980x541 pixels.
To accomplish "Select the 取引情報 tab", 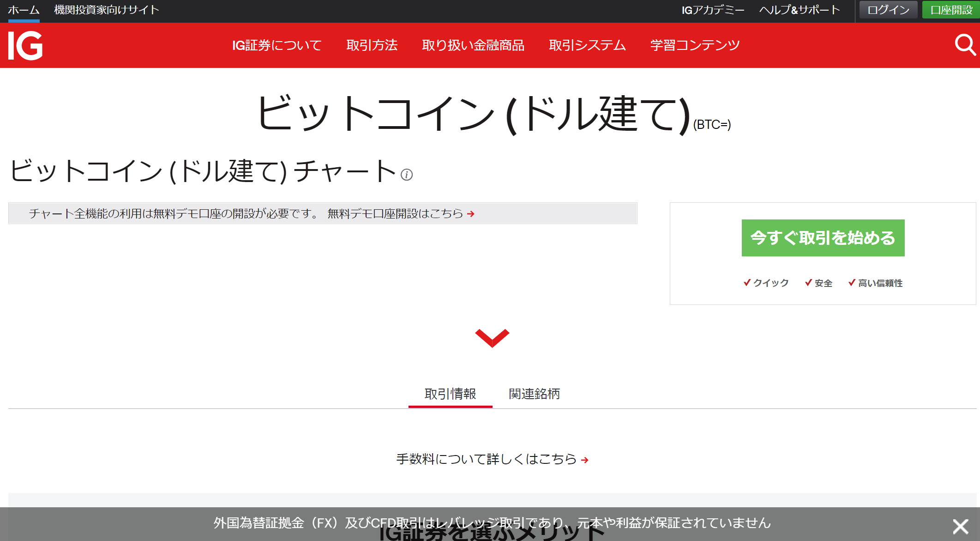I will 451,394.
